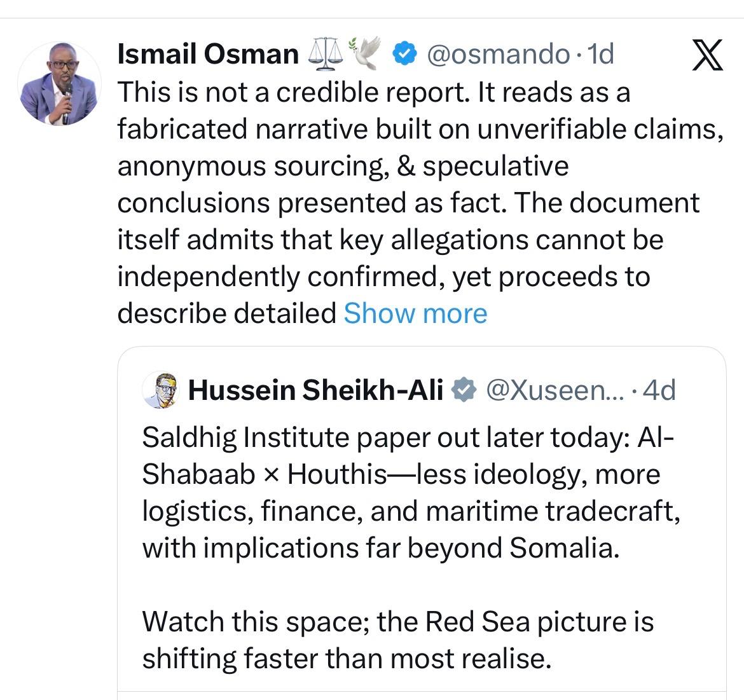Open Ismail Osman's profile picture
This screenshot has width=744, height=700.
click(x=59, y=84)
